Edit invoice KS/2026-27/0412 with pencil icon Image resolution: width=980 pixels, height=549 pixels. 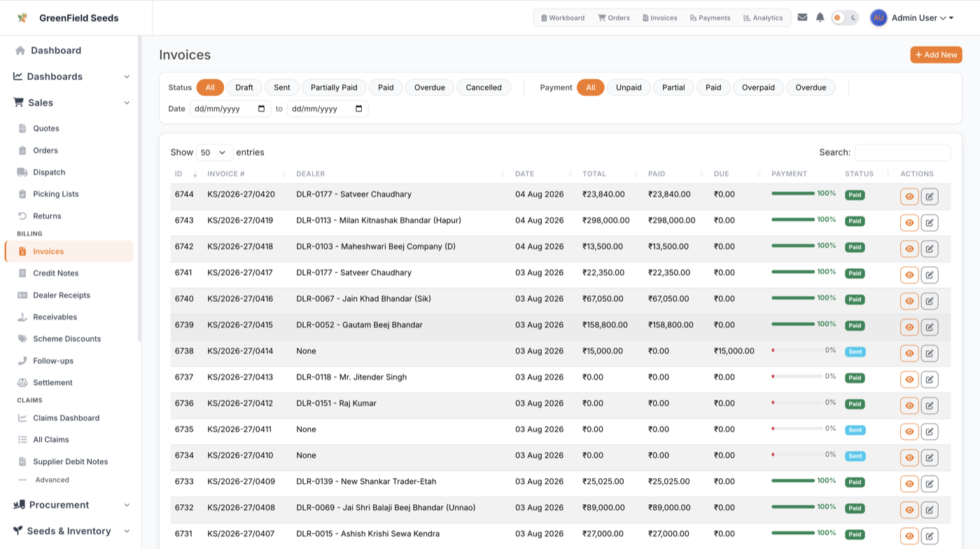click(x=930, y=405)
